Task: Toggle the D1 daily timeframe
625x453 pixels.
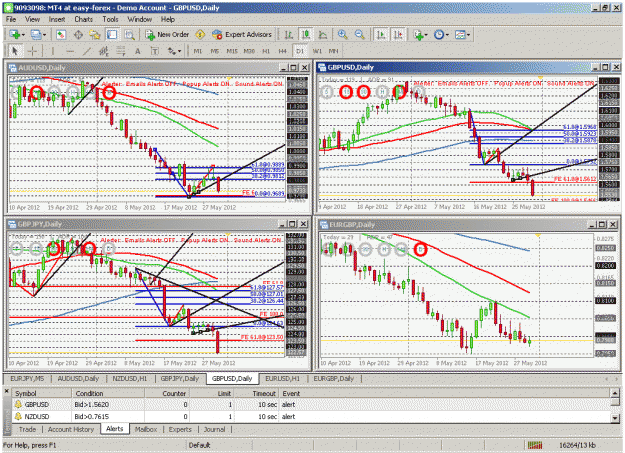Action: pyautogui.click(x=300, y=51)
